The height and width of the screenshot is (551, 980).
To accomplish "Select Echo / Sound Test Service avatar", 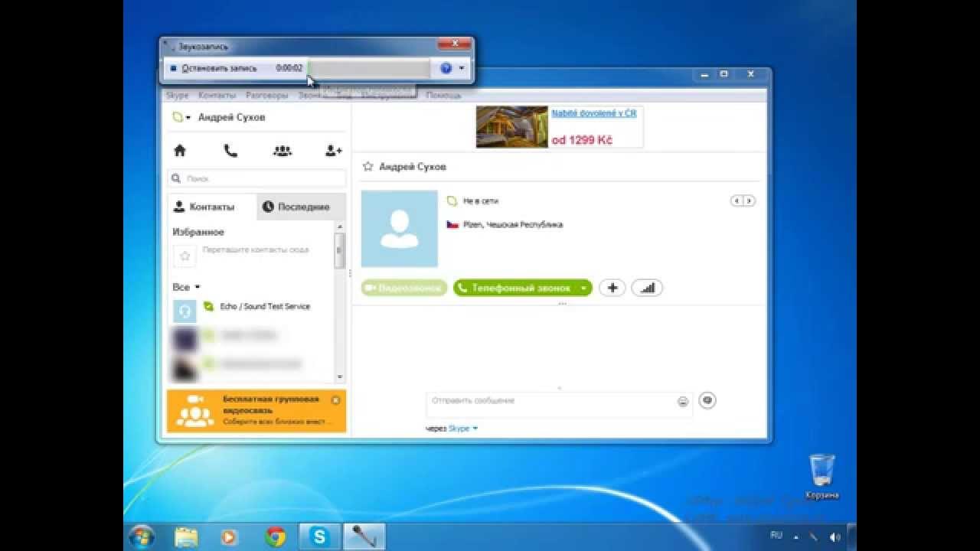I will pyautogui.click(x=185, y=311).
